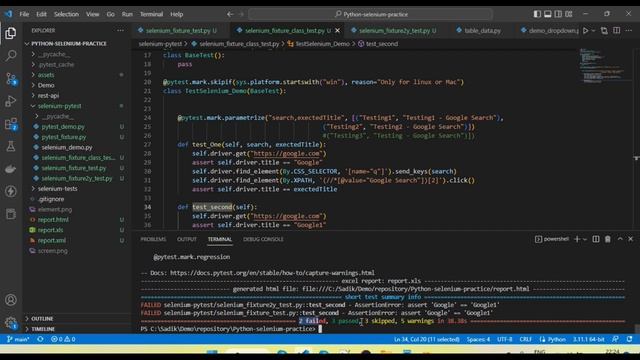
Task: Switch to the DEBUG CONSOLE tab
Action: coord(263,239)
